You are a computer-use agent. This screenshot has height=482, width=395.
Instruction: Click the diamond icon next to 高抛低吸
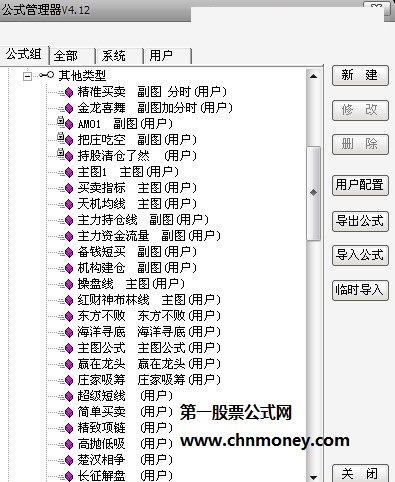tap(69, 444)
